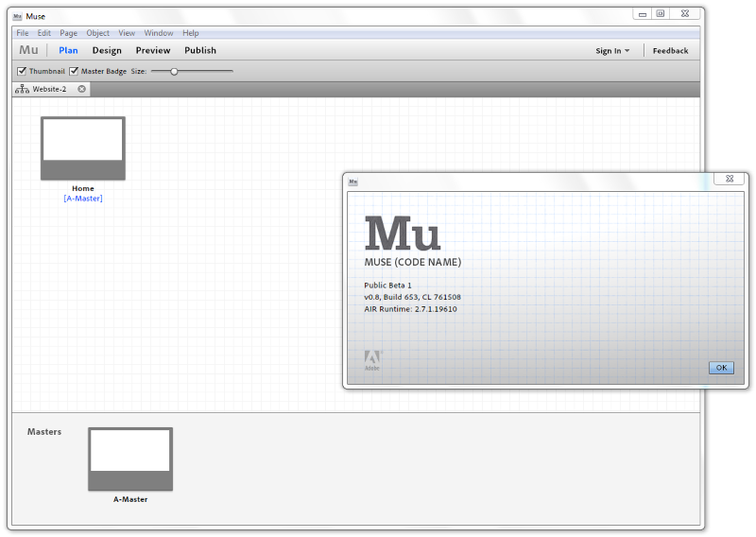Switch to Design mode
The width and height of the screenshot is (756, 537).
(x=107, y=50)
